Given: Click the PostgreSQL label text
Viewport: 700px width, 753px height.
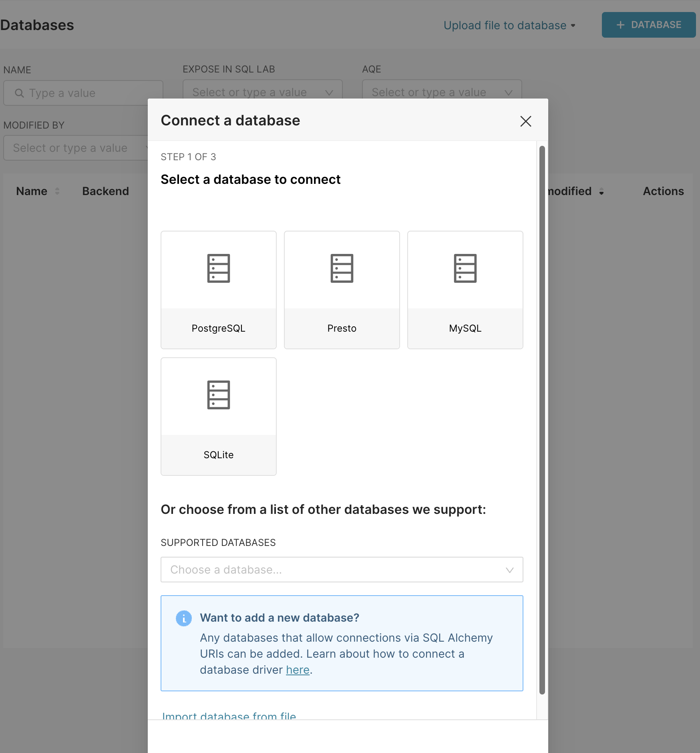Looking at the screenshot, I should click(218, 328).
